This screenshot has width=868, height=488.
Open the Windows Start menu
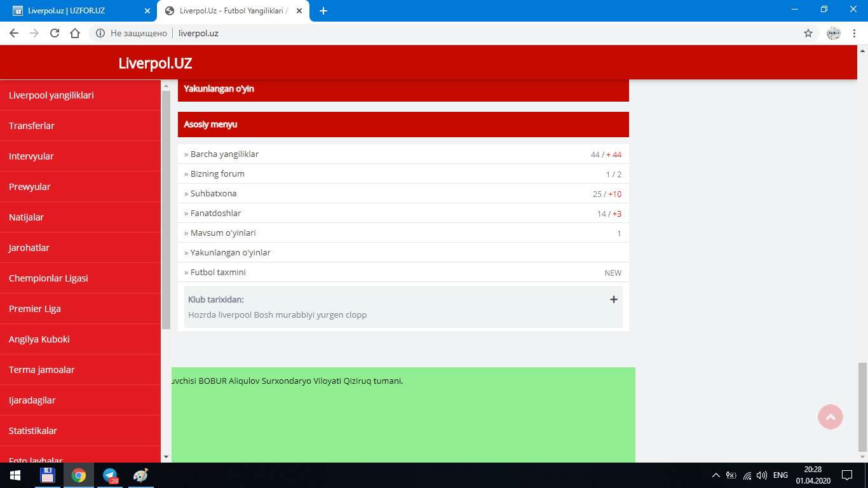[x=15, y=475]
